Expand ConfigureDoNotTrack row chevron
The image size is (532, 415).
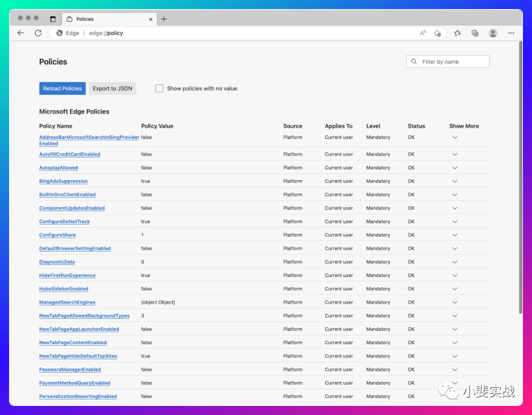(x=455, y=222)
